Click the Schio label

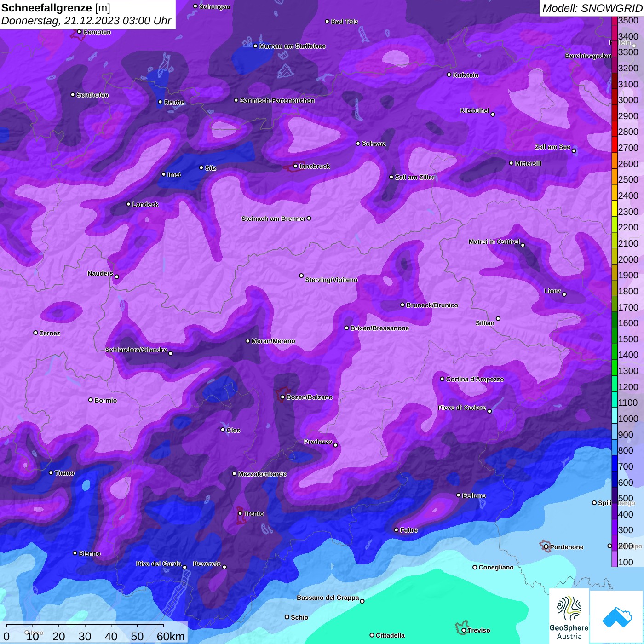pos(299,617)
